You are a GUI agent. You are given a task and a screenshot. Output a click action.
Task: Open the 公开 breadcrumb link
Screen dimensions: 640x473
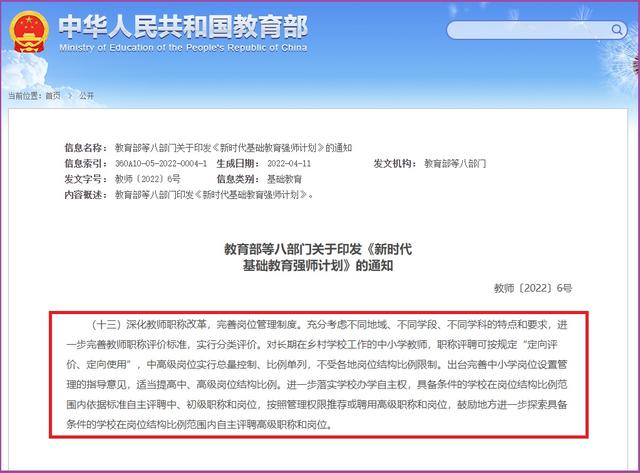click(85, 95)
